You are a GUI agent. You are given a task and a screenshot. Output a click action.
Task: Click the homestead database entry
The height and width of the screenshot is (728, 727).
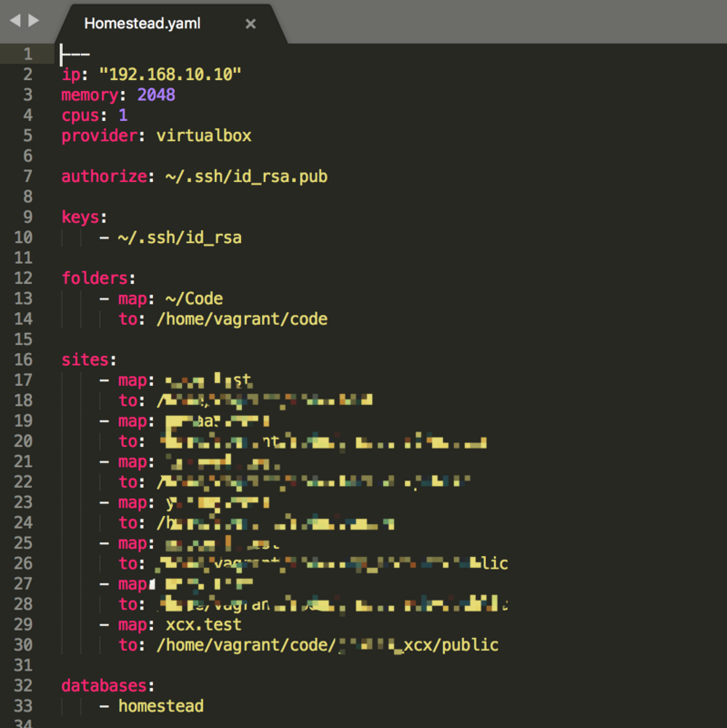(x=161, y=706)
